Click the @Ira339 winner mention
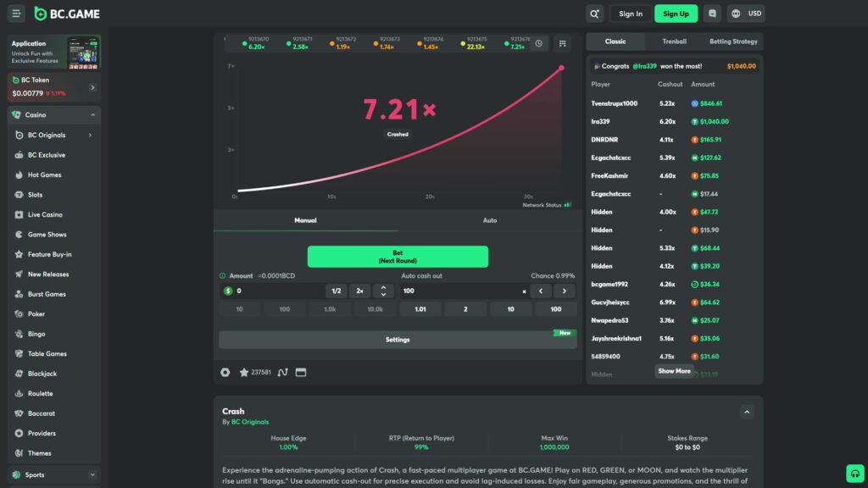 pos(644,66)
